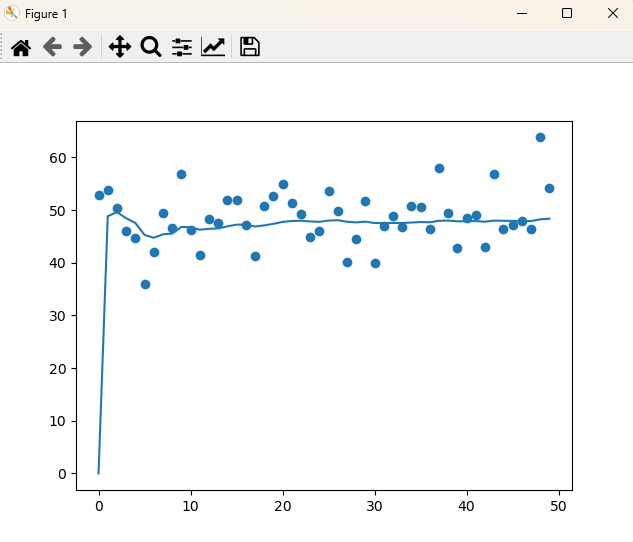Click the line's starting point at zero
Viewport: 633px width, 542px height.
click(99, 473)
